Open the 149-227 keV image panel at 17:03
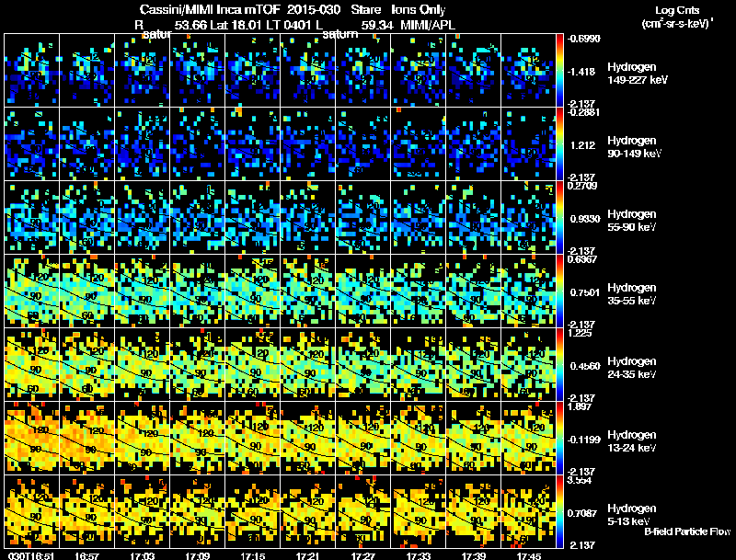The width and height of the screenshot is (736, 560). click(143, 71)
